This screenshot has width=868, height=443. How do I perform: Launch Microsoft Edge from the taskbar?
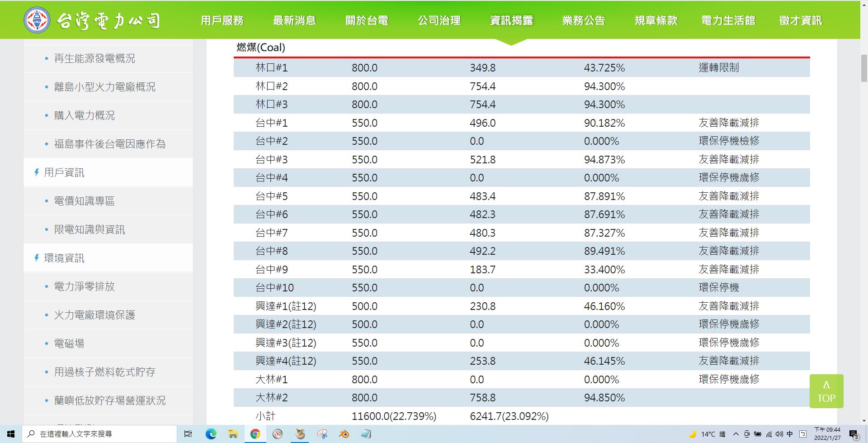pos(211,434)
